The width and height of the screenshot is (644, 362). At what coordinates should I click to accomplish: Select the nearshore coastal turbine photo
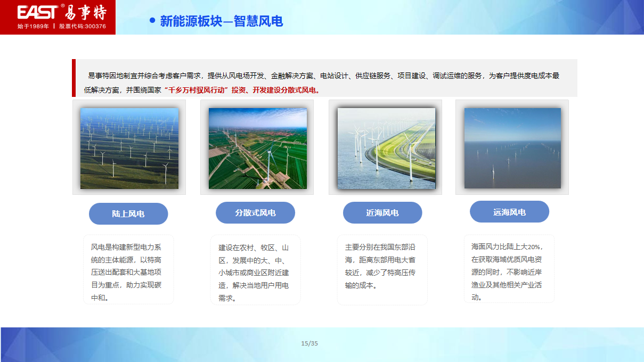386,148
